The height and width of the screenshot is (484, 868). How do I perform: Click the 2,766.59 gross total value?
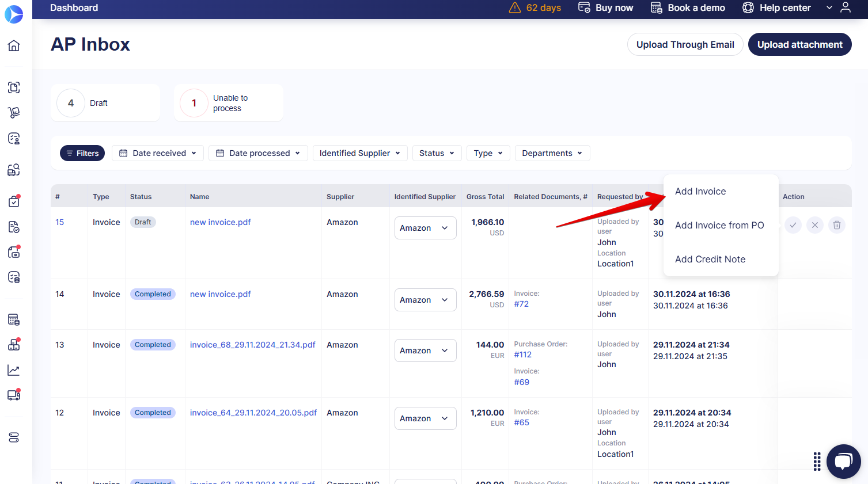(x=487, y=294)
